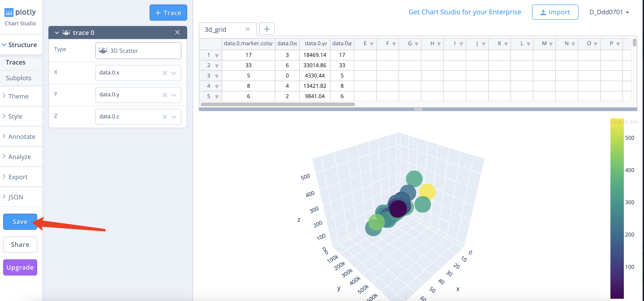The height and width of the screenshot is (301, 644).
Task: Select the Subplots menu item
Action: (19, 78)
